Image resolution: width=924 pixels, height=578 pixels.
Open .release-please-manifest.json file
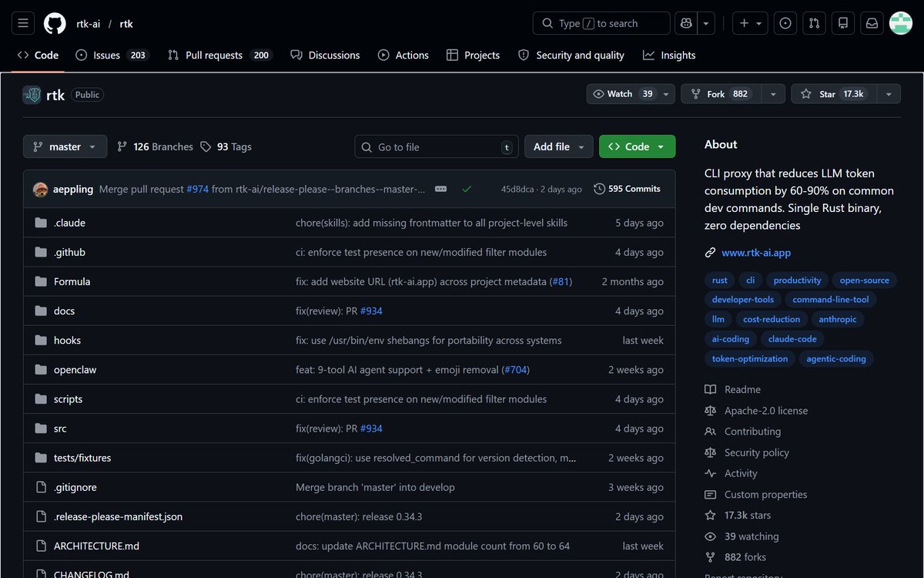(x=118, y=516)
